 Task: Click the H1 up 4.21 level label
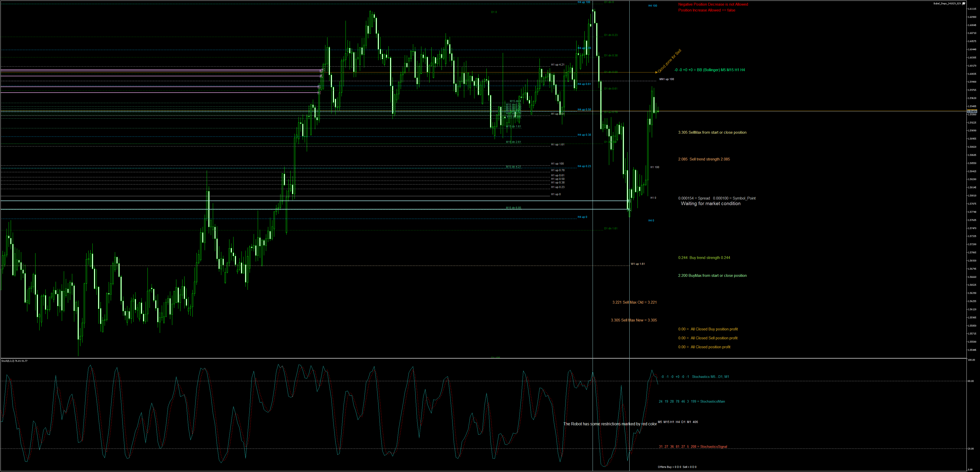click(x=557, y=65)
